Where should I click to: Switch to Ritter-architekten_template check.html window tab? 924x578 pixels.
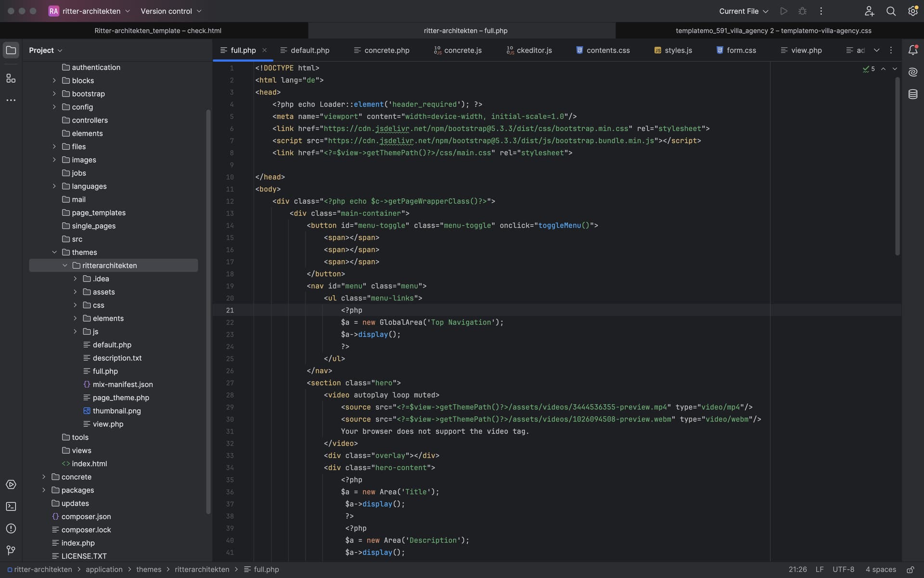click(158, 30)
